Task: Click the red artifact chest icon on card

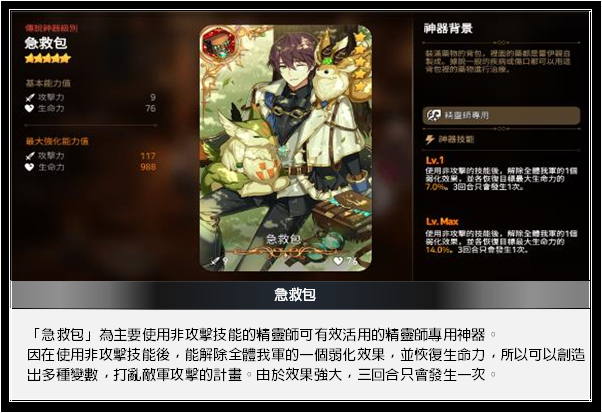Action: pos(220,45)
